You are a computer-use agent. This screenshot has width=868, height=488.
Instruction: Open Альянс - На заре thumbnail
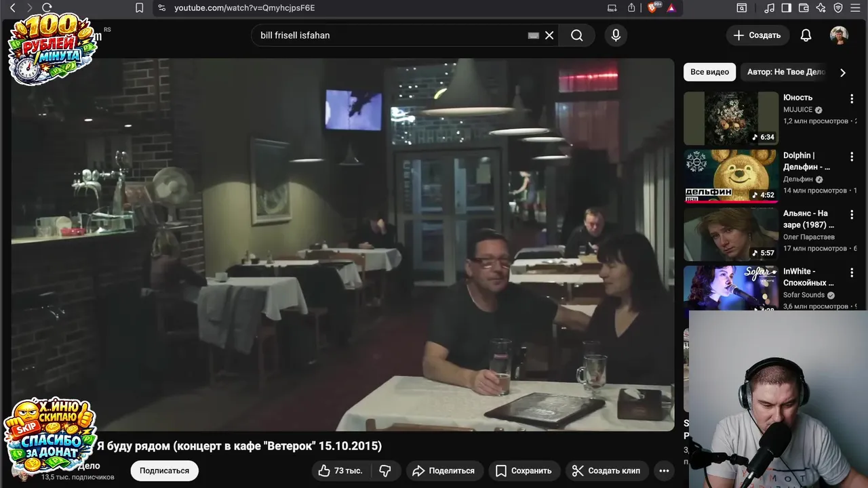[x=731, y=234]
